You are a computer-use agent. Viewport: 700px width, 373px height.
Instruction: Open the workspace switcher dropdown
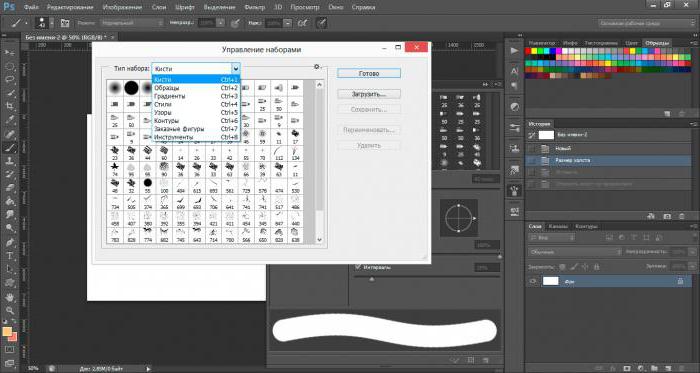tap(646, 23)
